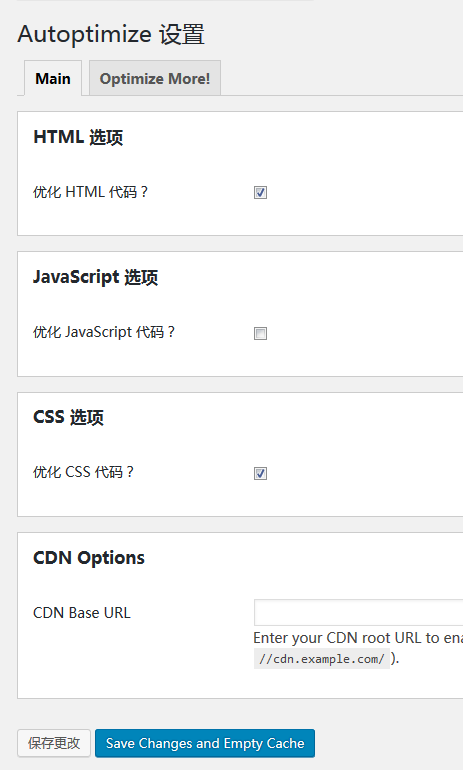
Task: Disable the optimize CSS code checkbox
Action: [x=260, y=473]
